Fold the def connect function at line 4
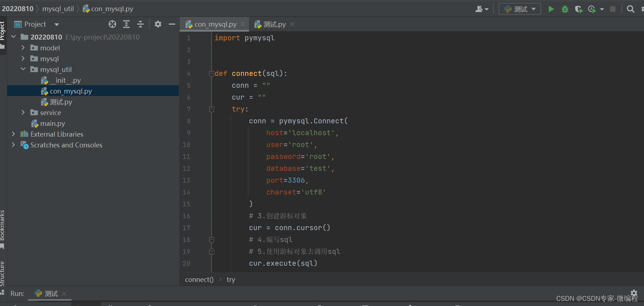This screenshot has height=306, width=644. point(212,73)
